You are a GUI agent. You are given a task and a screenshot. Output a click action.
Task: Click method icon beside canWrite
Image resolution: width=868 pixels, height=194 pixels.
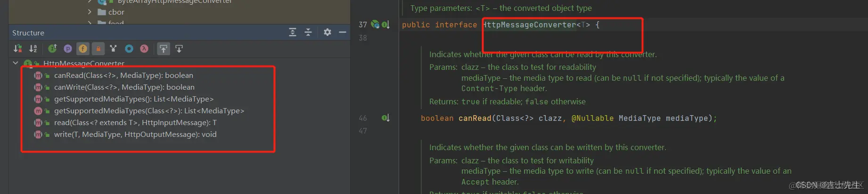click(38, 87)
